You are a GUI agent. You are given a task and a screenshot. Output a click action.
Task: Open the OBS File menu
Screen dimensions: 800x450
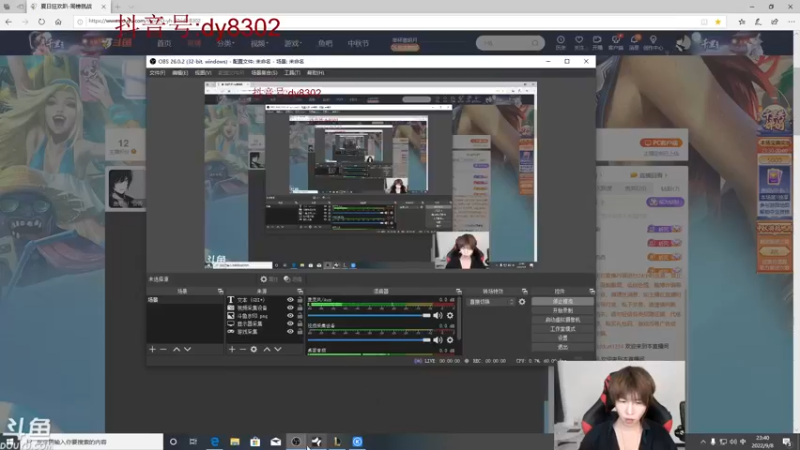click(157, 73)
